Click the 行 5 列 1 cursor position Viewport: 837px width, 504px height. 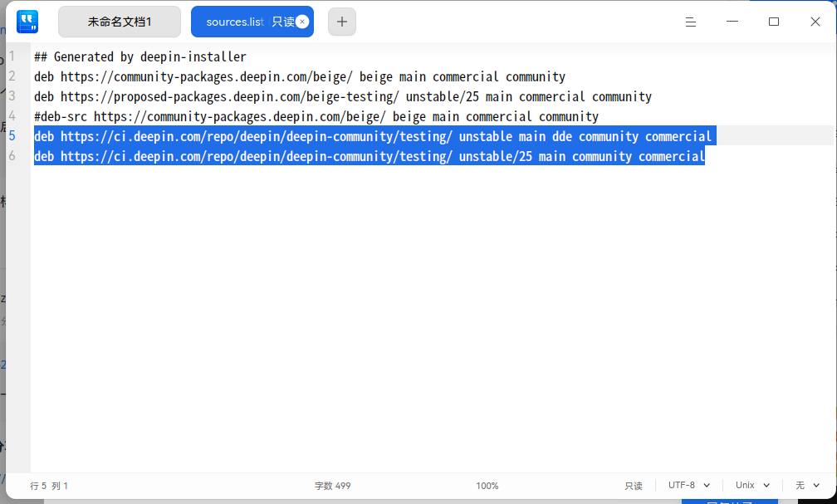(x=49, y=486)
